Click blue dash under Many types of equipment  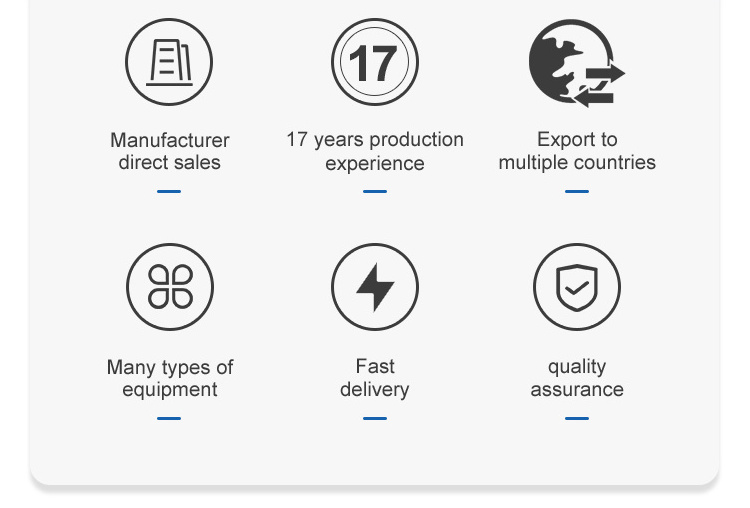point(169,418)
